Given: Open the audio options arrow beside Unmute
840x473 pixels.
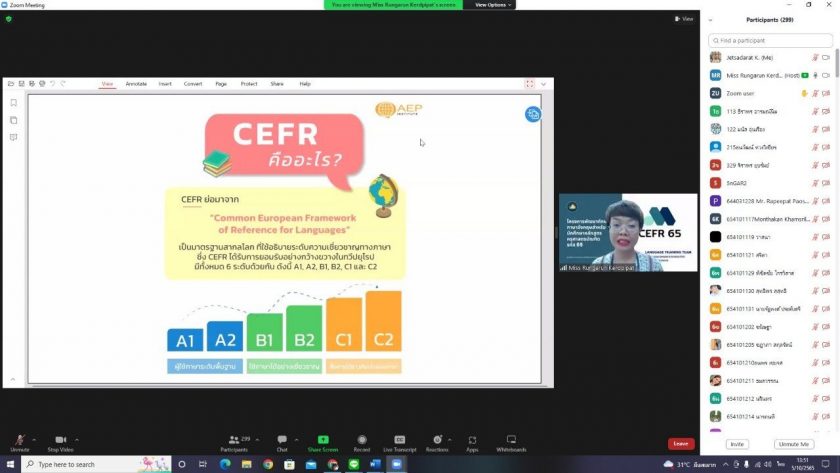Looking at the screenshot, I should (37, 438).
